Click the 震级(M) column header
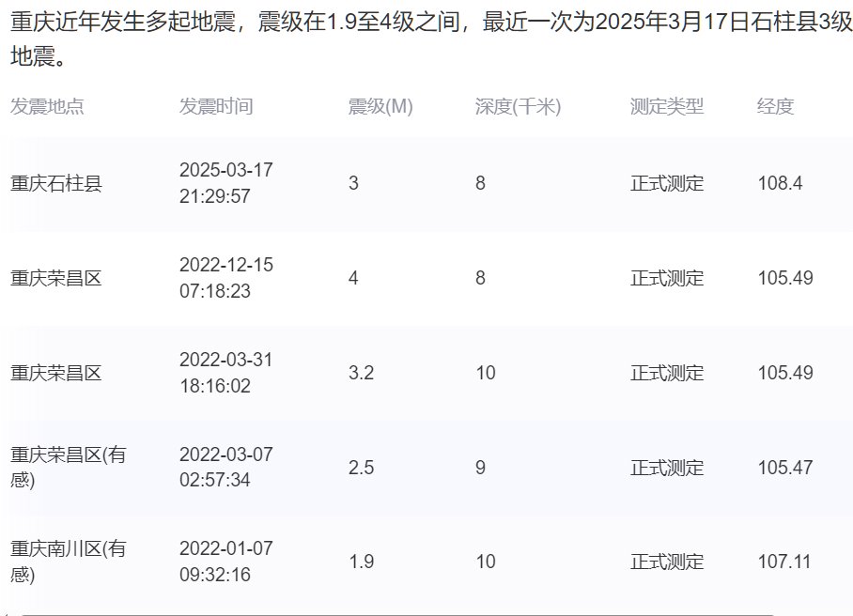The height and width of the screenshot is (616, 853). point(374,106)
